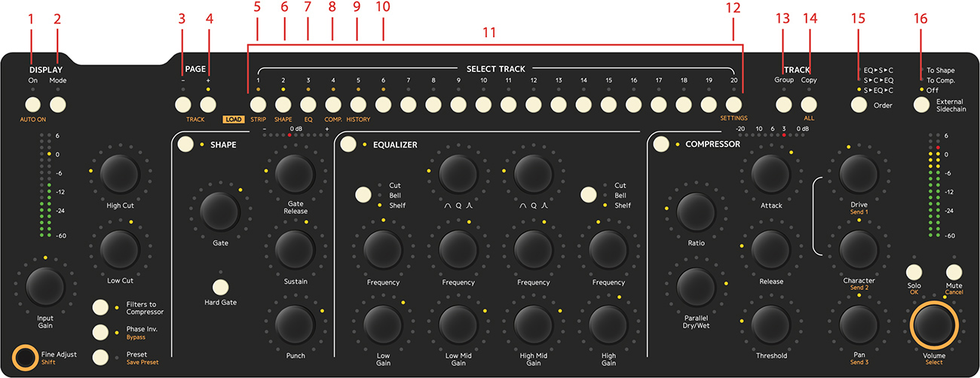Select track 1 Strip button
Viewport: 980px width, 378px height.
coord(258,104)
